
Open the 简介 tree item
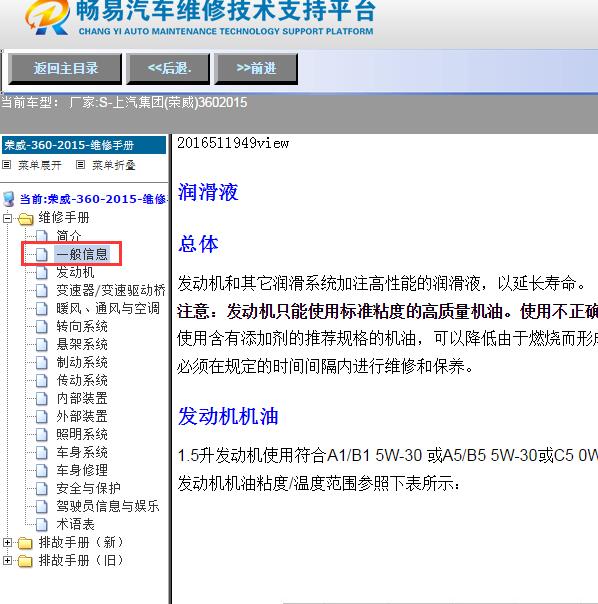coord(69,236)
